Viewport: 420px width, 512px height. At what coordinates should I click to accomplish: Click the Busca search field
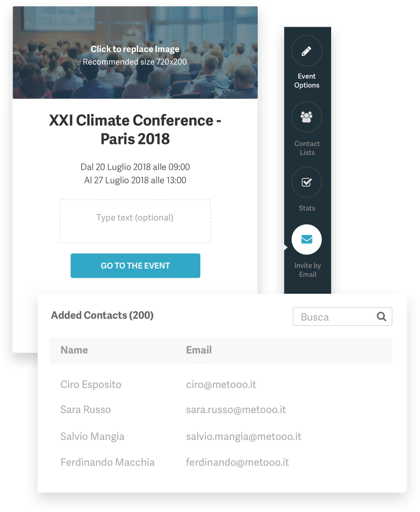coord(335,317)
